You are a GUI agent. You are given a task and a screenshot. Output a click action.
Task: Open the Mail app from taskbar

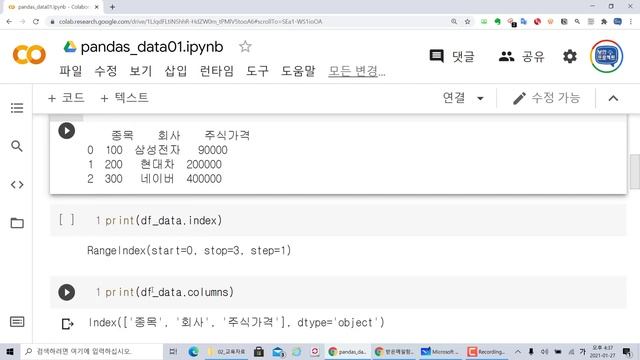[278, 351]
